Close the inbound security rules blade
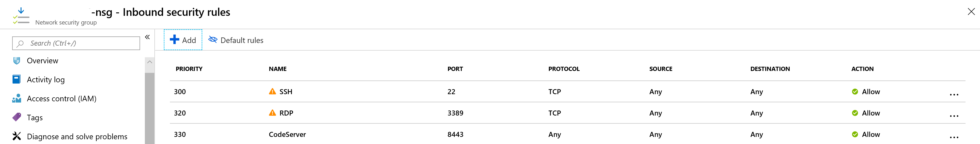Viewport: 980px width, 144px height. coord(971,12)
